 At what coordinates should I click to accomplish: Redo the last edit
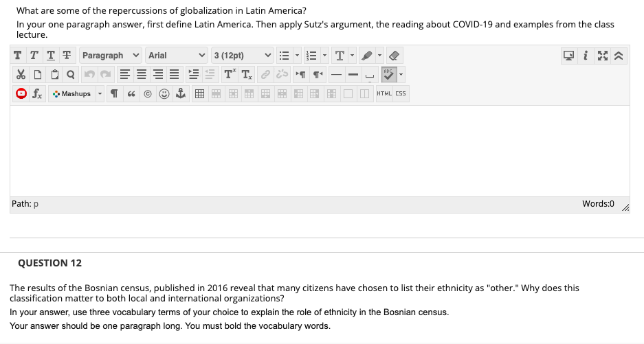coord(106,74)
